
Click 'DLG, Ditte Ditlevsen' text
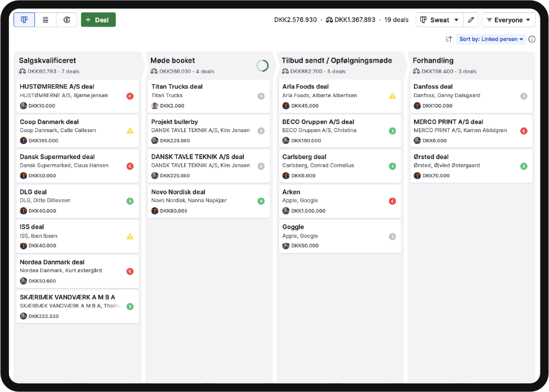tap(45, 201)
